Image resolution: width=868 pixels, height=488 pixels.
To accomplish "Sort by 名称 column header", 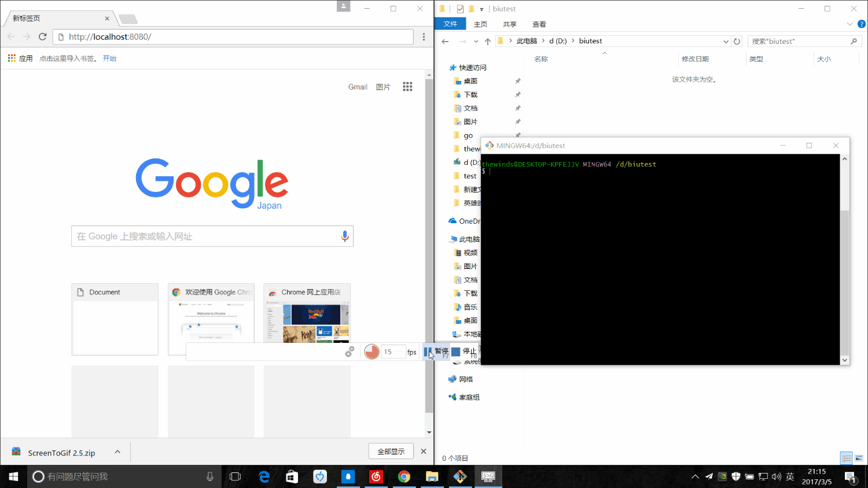I will coord(541,59).
